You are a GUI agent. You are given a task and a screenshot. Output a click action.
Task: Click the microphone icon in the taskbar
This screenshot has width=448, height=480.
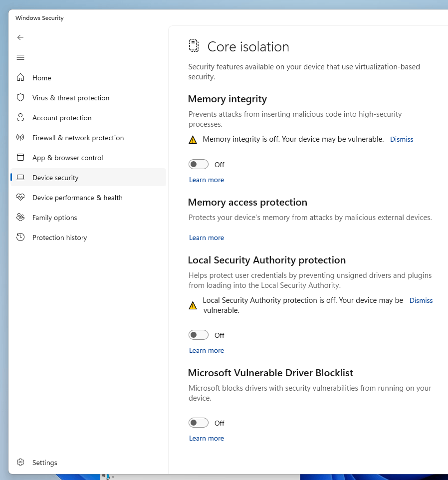pos(107,477)
